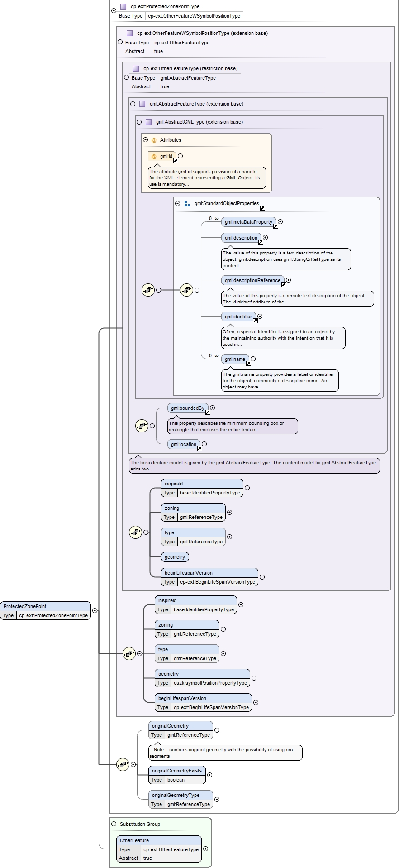Screen dimensions: 399x868
Task: Expand cuzk:symbolPositionPropertyType geometry element
Action: (x=254, y=678)
